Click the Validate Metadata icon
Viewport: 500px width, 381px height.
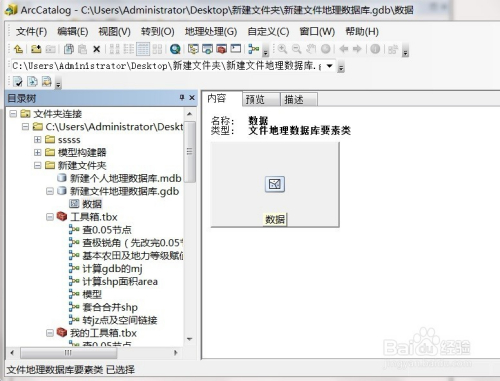tap(18, 81)
